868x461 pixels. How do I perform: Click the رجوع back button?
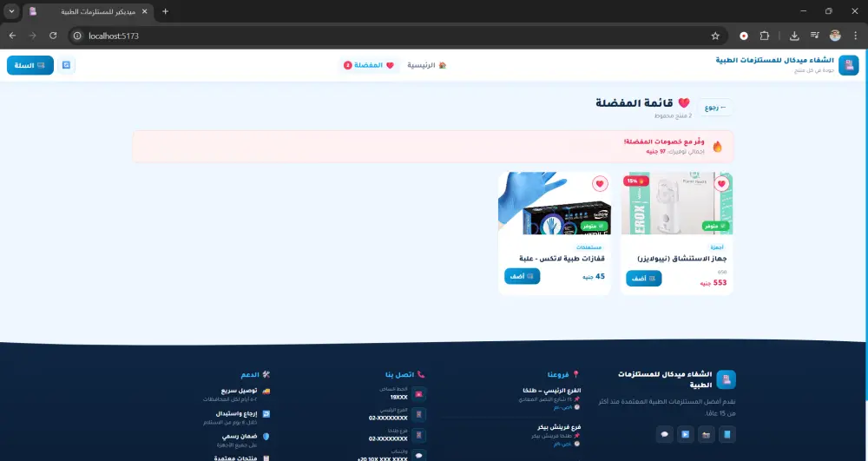pyautogui.click(x=715, y=108)
